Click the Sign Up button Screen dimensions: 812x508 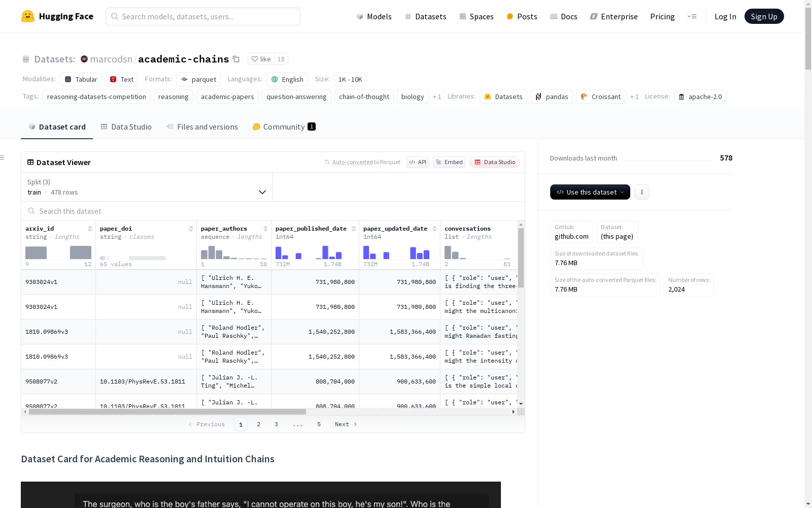(x=764, y=16)
